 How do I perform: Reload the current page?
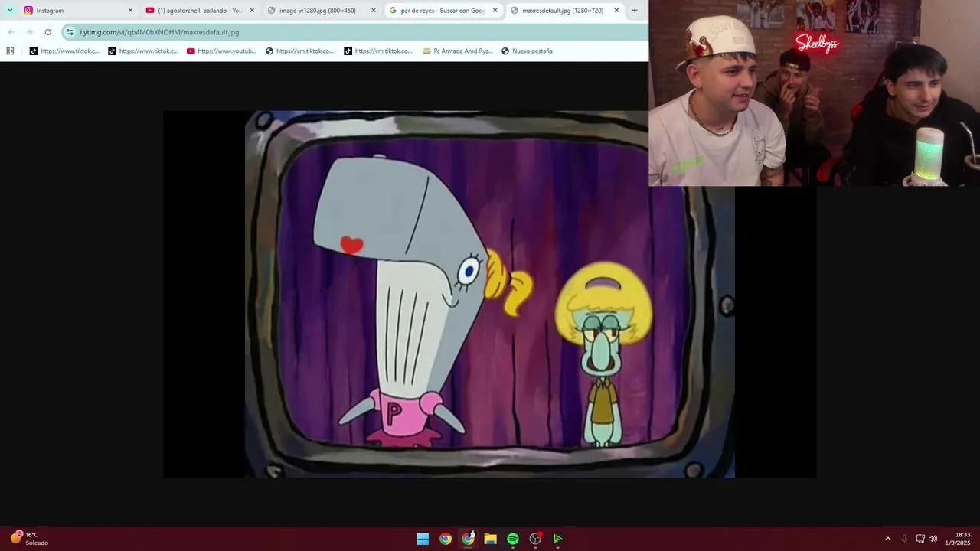click(x=47, y=32)
